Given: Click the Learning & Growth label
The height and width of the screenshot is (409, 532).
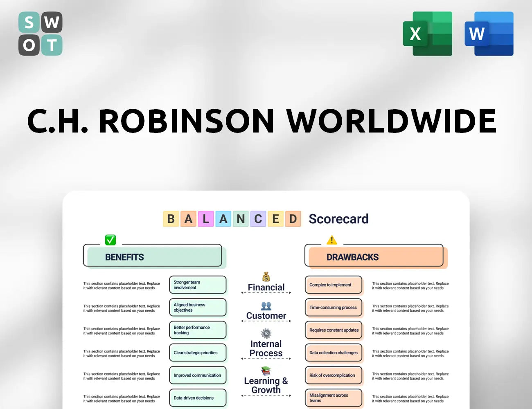Looking at the screenshot, I should [266, 385].
